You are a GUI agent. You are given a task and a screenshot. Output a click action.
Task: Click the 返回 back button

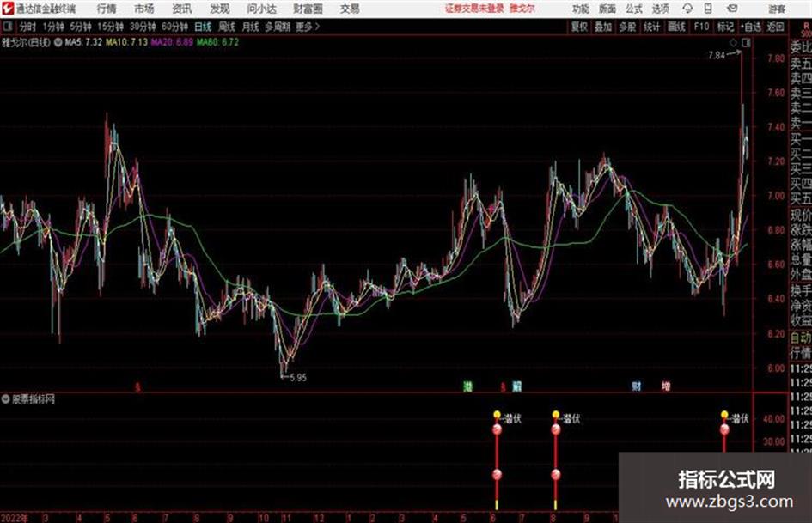775,27
